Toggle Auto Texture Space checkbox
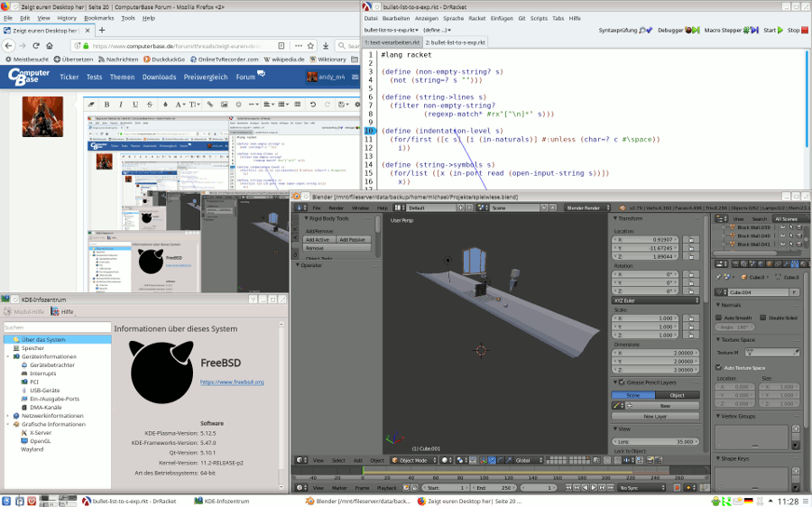Image resolution: width=812 pixels, height=507 pixels. [x=719, y=367]
